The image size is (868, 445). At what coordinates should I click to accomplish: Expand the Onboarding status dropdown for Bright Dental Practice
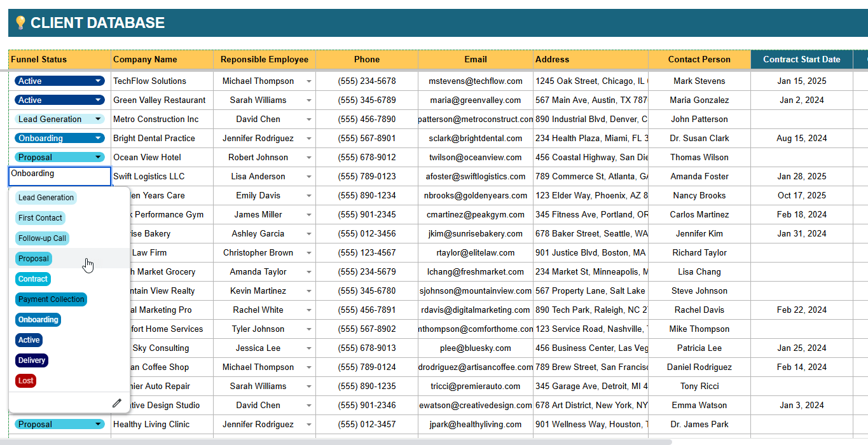99,138
